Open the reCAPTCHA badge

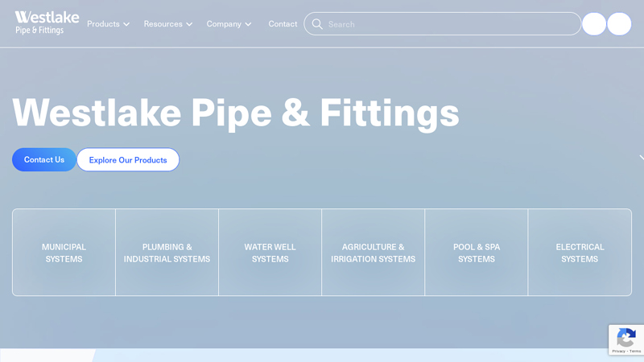click(626, 339)
